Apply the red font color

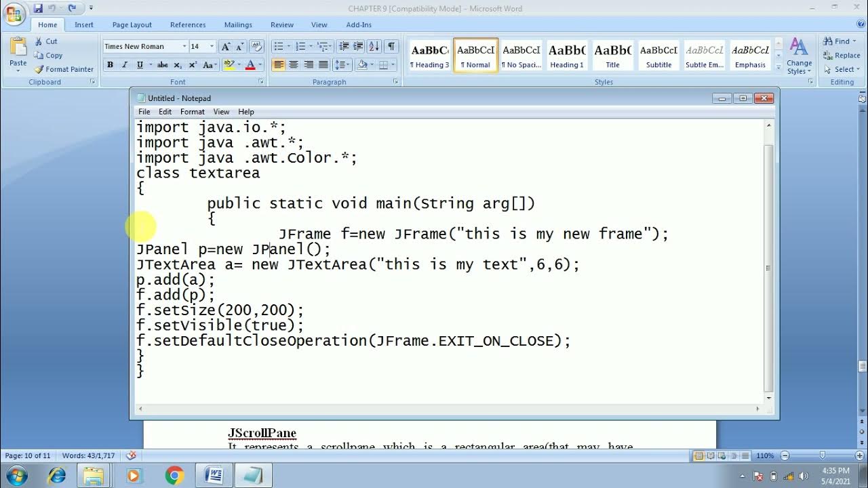pyautogui.click(x=250, y=65)
